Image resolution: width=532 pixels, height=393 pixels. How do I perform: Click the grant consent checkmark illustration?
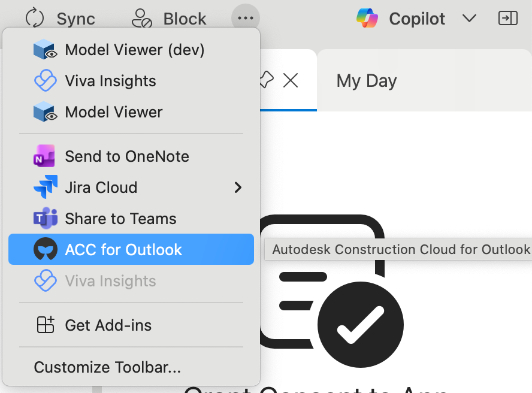pos(359,325)
